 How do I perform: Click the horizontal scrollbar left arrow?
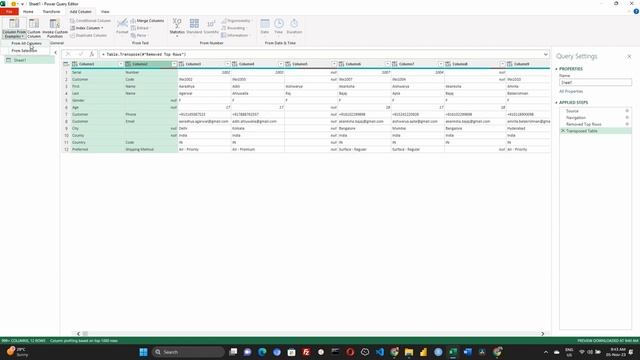[78, 333]
